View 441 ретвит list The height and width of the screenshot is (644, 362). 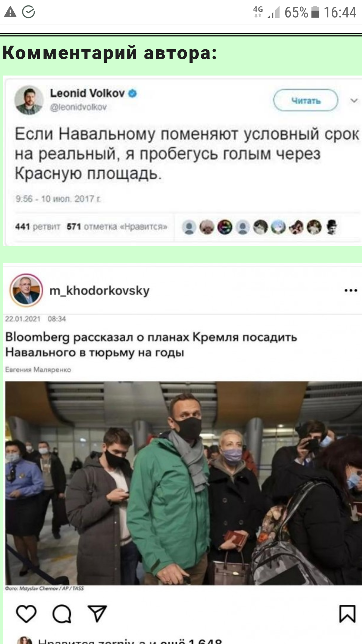[38, 227]
